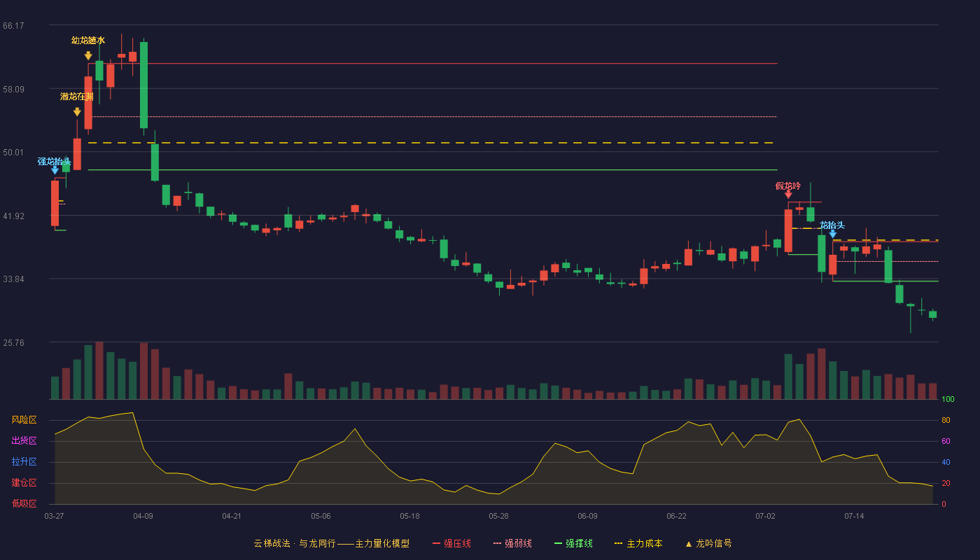Click the 06-22 date label
This screenshot has height=560, width=980.
click(676, 516)
